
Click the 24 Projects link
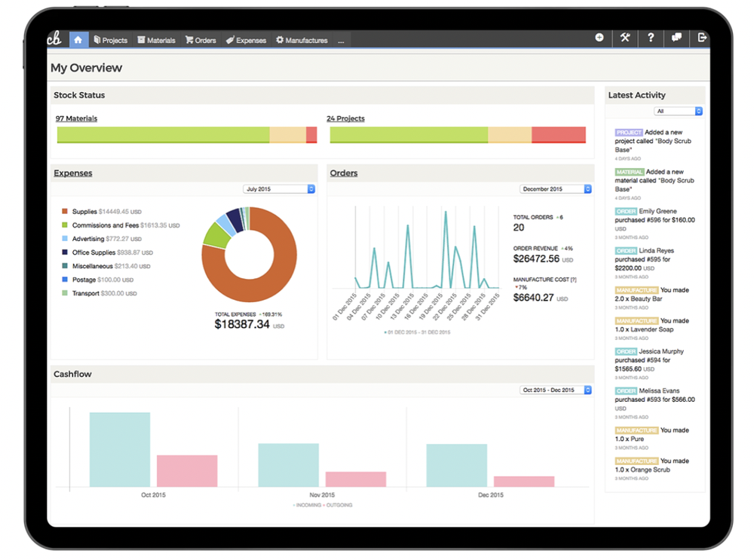coord(346,118)
